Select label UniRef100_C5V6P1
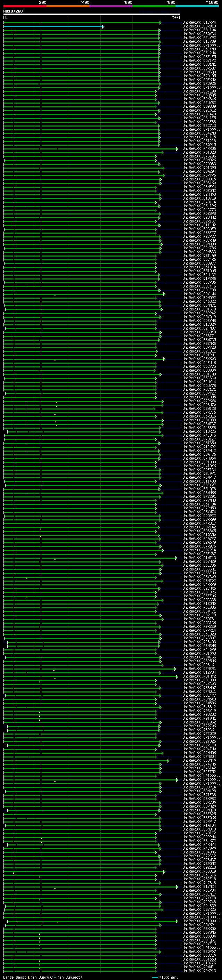This screenshot has height=980, width=222. click(x=199, y=925)
